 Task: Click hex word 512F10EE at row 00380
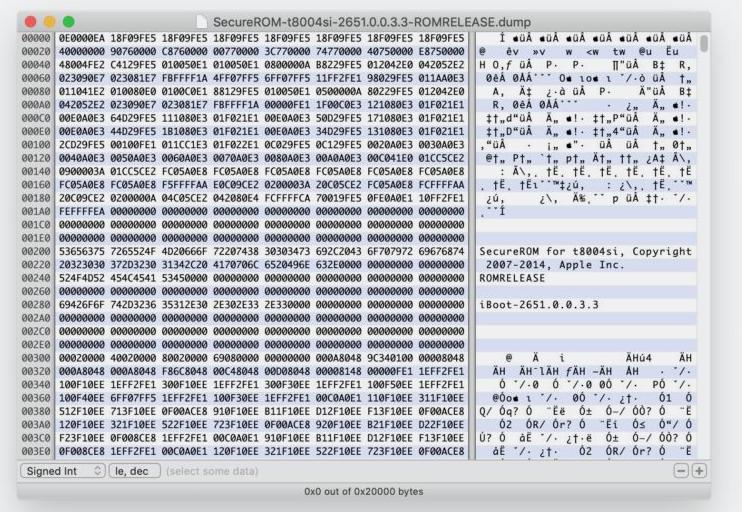[82, 412]
